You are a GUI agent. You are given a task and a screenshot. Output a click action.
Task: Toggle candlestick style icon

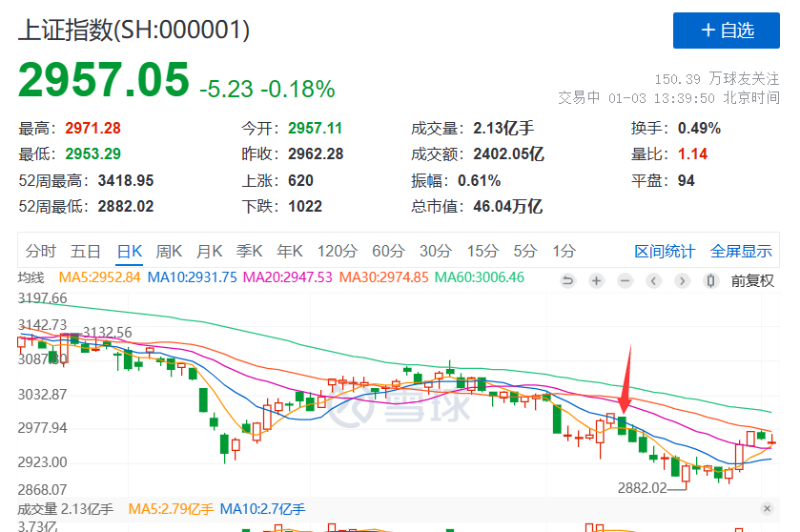click(x=710, y=280)
